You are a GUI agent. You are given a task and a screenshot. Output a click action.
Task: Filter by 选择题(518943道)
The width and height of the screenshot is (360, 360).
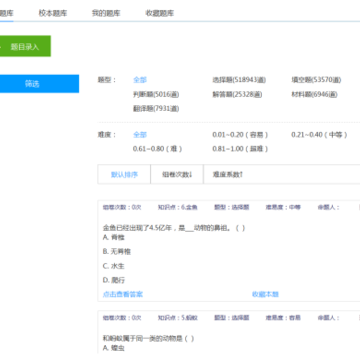tap(239, 80)
